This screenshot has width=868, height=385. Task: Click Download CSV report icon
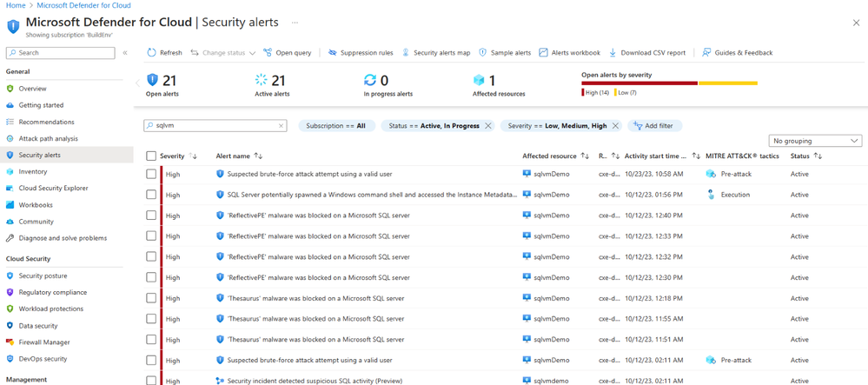[613, 53]
